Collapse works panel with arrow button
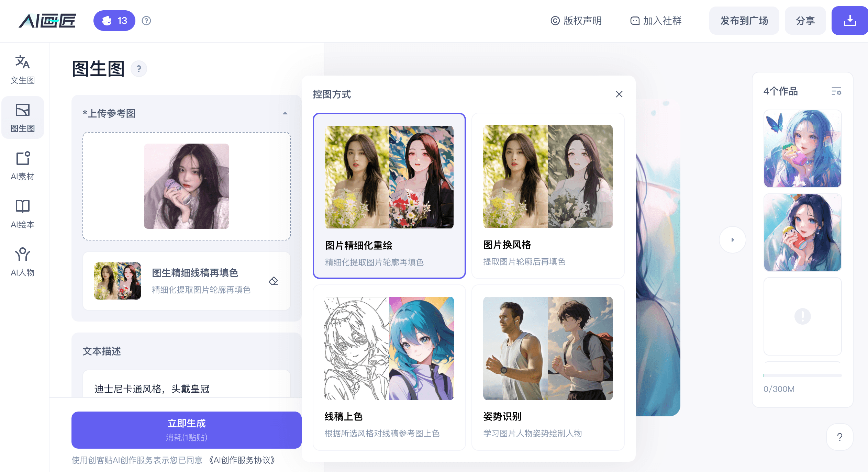Image resolution: width=868 pixels, height=472 pixels. pyautogui.click(x=733, y=240)
